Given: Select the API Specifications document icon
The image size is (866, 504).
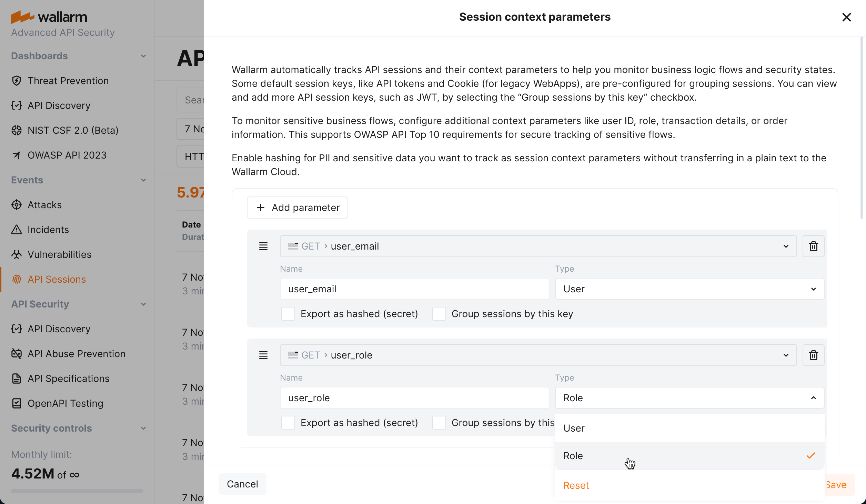Looking at the screenshot, I should pos(17,378).
